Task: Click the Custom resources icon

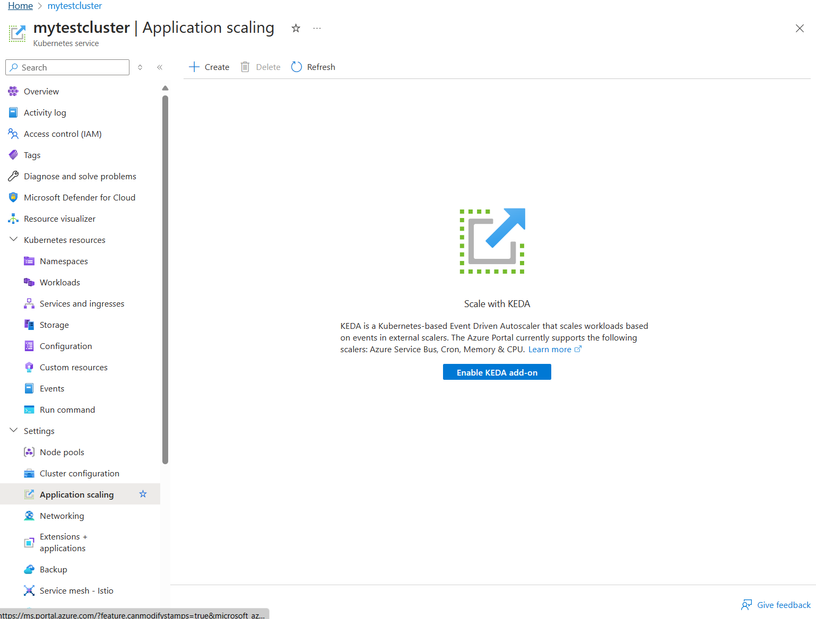Action: pos(29,368)
